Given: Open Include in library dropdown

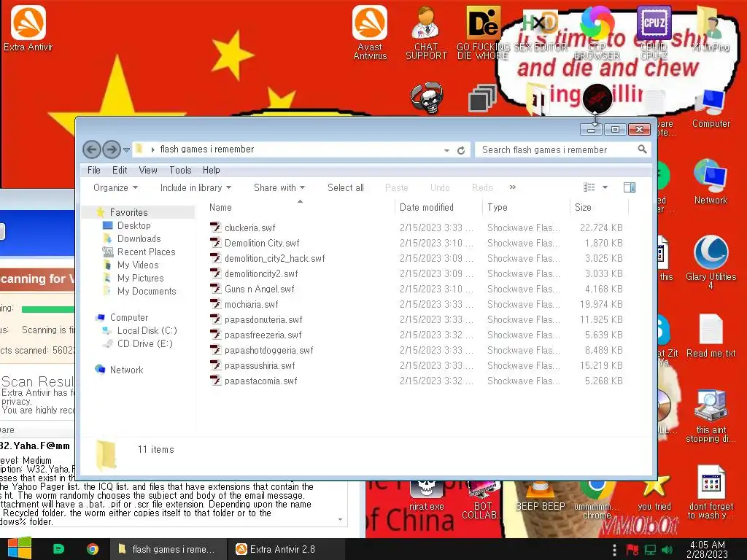Looking at the screenshot, I should [x=196, y=187].
